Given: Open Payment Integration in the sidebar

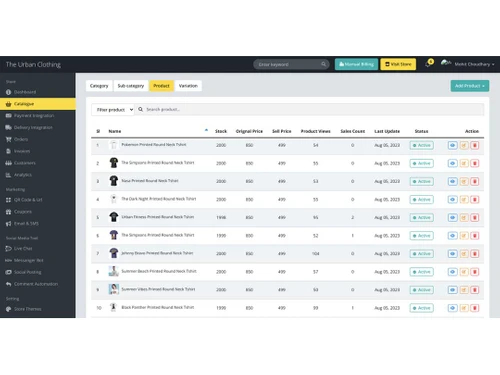Looking at the screenshot, I should pyautogui.click(x=30, y=116).
